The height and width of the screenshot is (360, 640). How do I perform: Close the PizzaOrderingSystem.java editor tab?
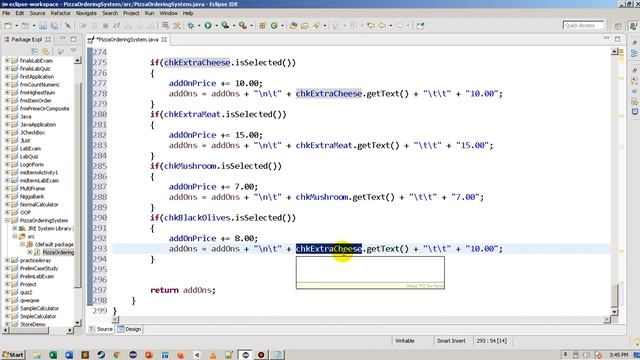click(164, 40)
